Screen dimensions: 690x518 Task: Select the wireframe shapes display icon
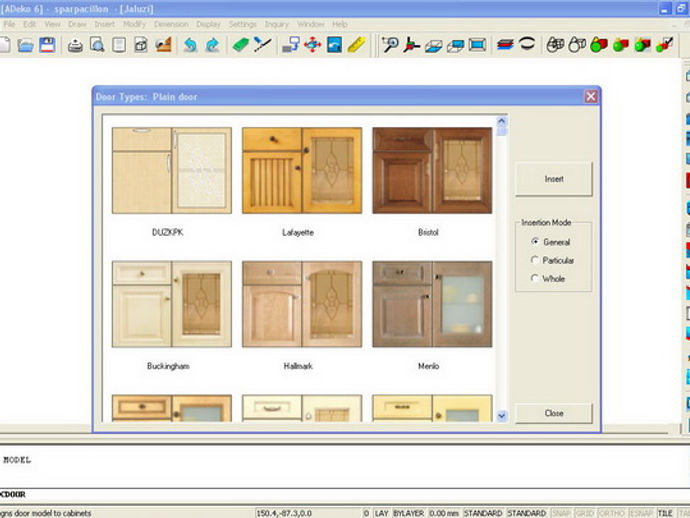pos(555,45)
